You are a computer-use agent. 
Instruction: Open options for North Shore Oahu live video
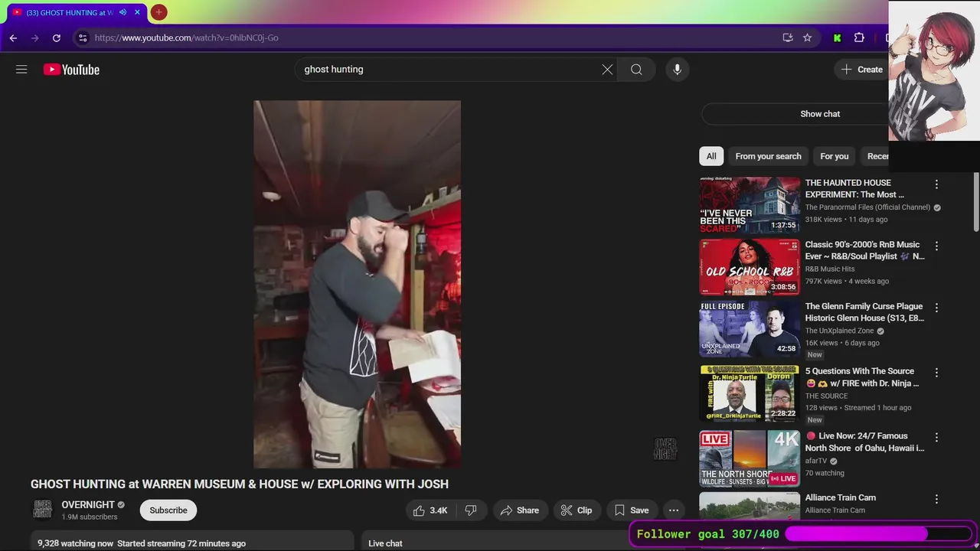[x=936, y=438]
